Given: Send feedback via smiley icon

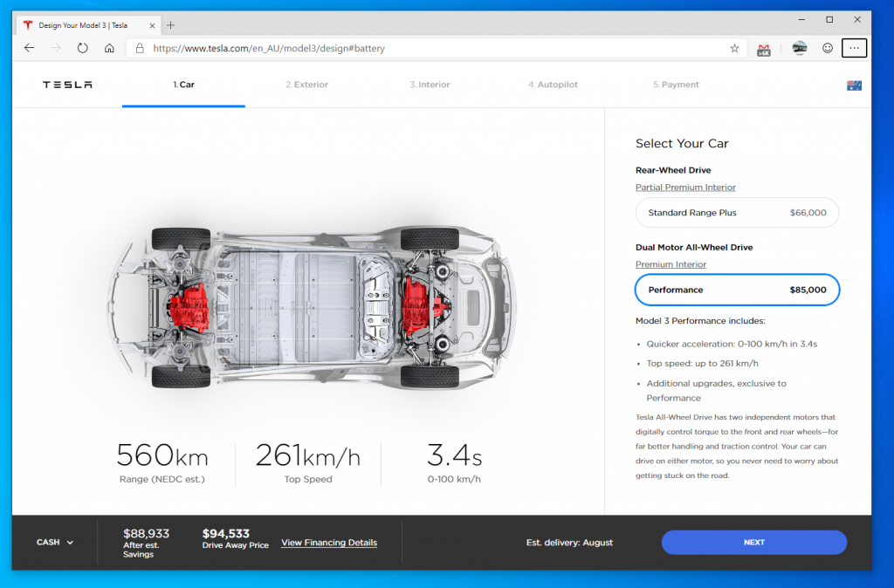Looking at the screenshot, I should [x=828, y=49].
